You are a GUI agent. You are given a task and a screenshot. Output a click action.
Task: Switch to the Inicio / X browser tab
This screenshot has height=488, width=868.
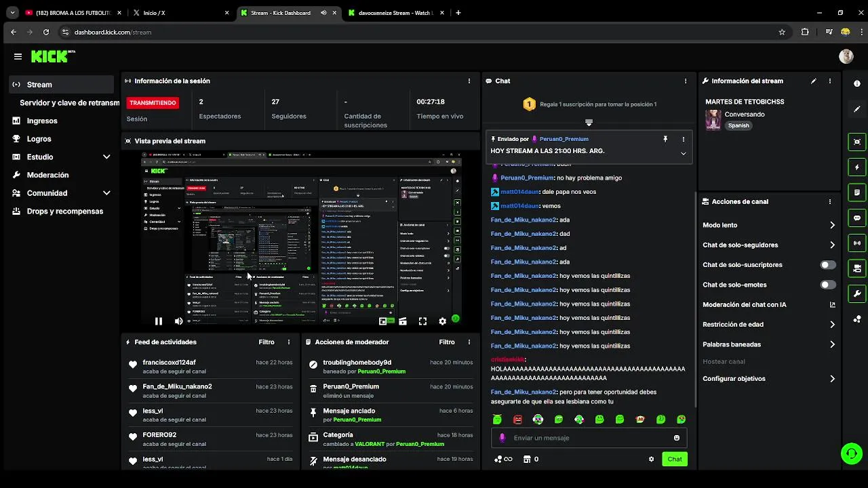click(182, 13)
